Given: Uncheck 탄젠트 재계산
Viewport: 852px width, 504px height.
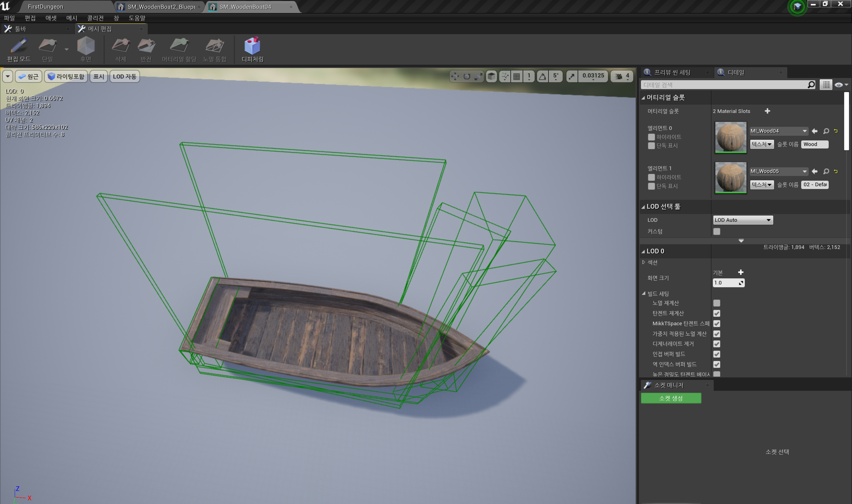Looking at the screenshot, I should pos(717,313).
